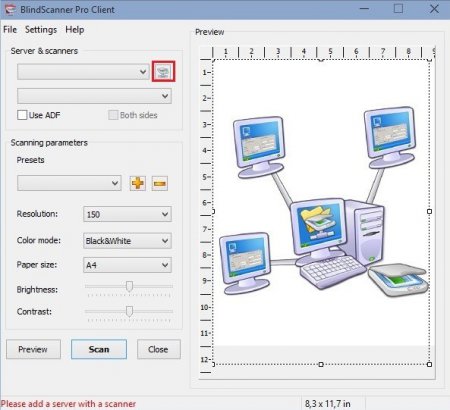Click the Preview button
Viewport: 450px width, 410px height.
coord(33,349)
